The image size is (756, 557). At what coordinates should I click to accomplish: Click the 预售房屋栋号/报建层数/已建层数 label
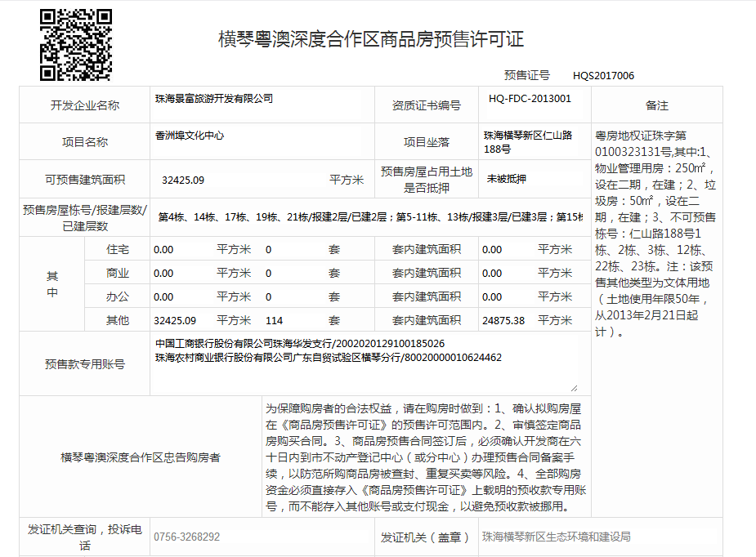pos(85,218)
